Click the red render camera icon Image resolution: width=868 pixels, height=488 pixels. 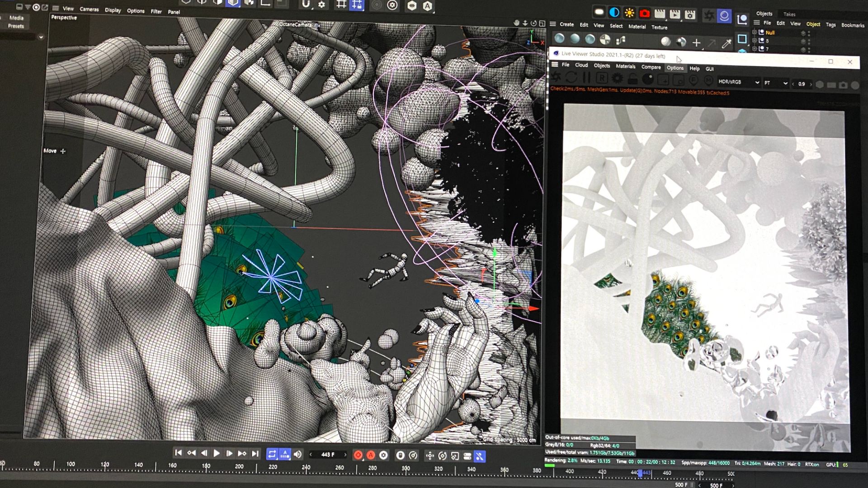click(x=645, y=14)
